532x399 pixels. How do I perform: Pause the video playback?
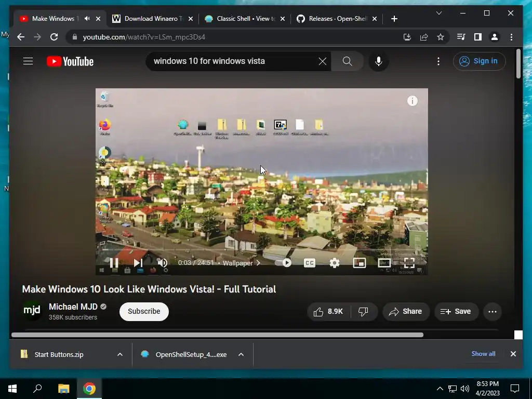[x=114, y=262]
